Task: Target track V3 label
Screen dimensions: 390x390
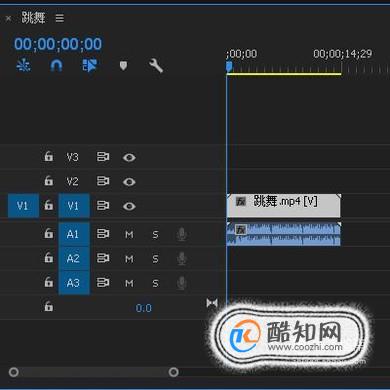Action: click(x=72, y=157)
